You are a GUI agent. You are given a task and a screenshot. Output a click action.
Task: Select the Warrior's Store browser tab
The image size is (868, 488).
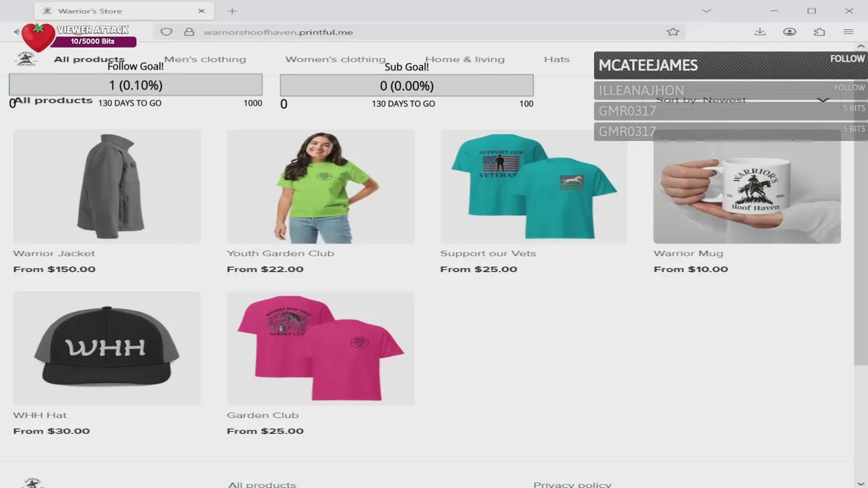(x=123, y=11)
